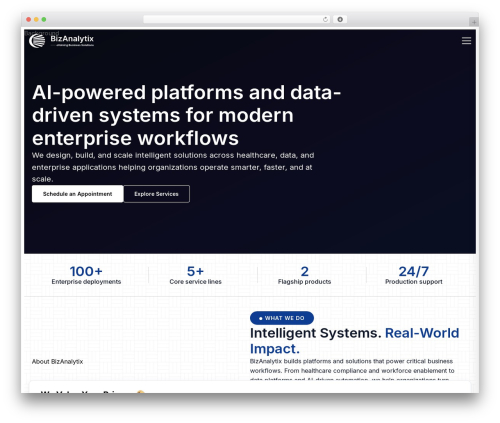Open the hamburger navigation menu
Image resolution: width=500 pixels, height=423 pixels.
point(466,41)
